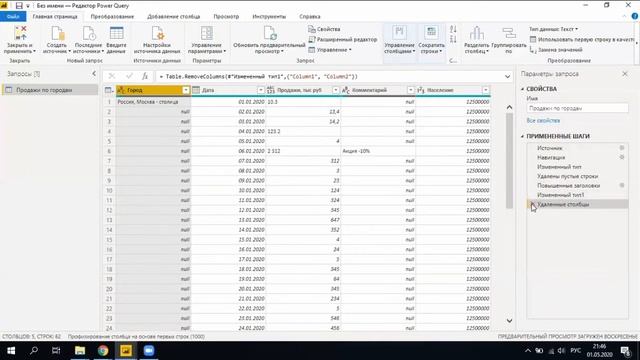Click fx formula icon in formula bar
This screenshot has height=360, width=640.
pyautogui.click(x=145, y=76)
